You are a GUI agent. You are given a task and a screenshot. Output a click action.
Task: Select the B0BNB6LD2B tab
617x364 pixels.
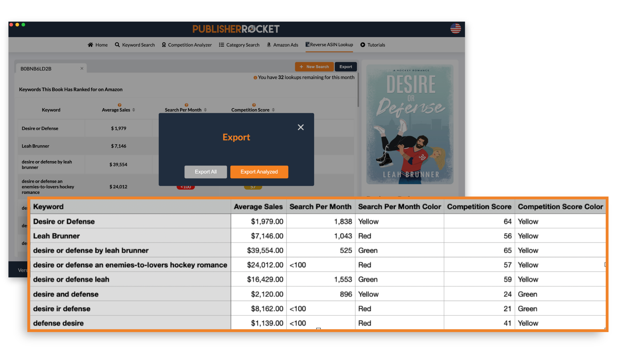click(x=51, y=69)
